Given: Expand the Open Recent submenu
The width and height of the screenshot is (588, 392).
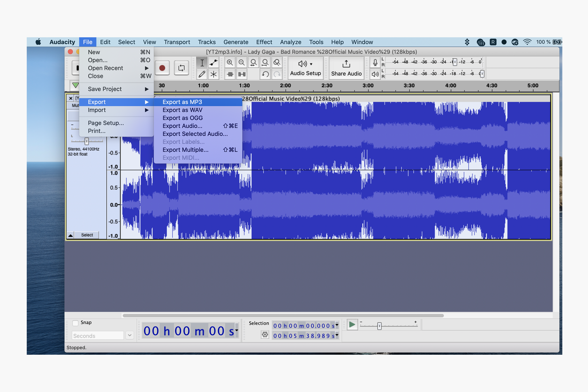Looking at the screenshot, I should pyautogui.click(x=116, y=68).
